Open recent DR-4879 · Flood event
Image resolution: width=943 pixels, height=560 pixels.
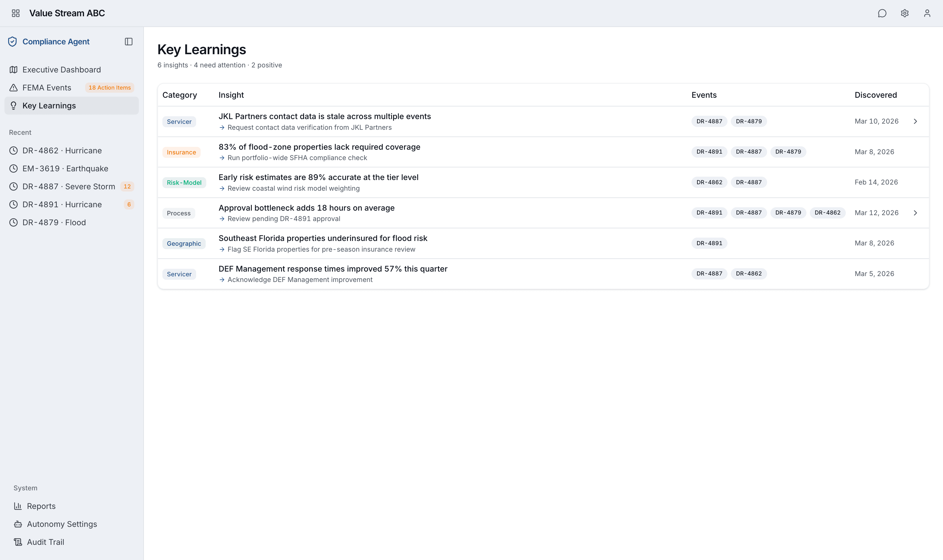(x=71, y=222)
